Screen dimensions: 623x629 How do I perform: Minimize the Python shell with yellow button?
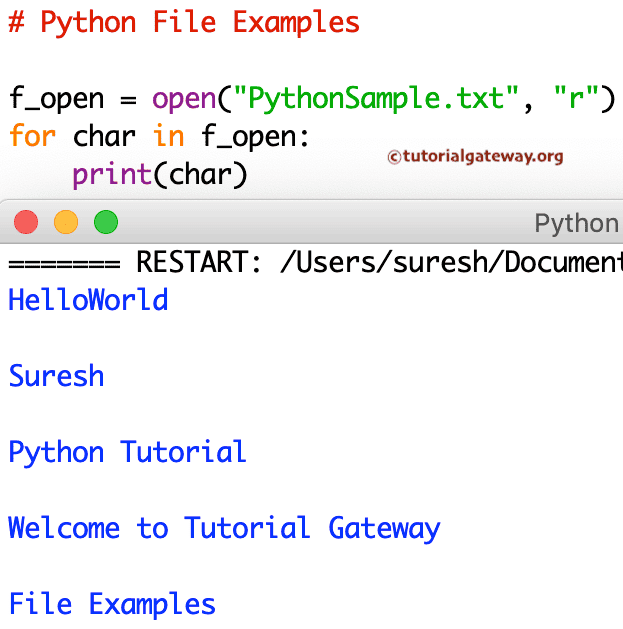[x=66, y=222]
